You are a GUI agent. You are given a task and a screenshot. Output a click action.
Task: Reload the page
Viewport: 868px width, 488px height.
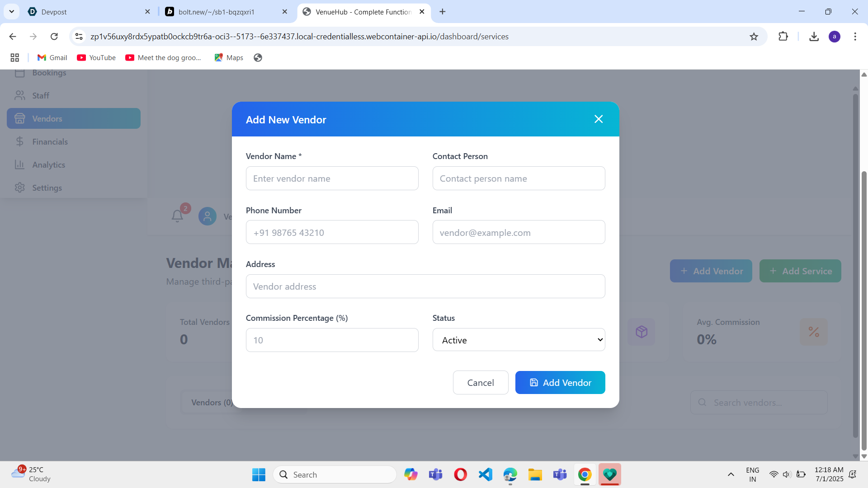point(54,37)
